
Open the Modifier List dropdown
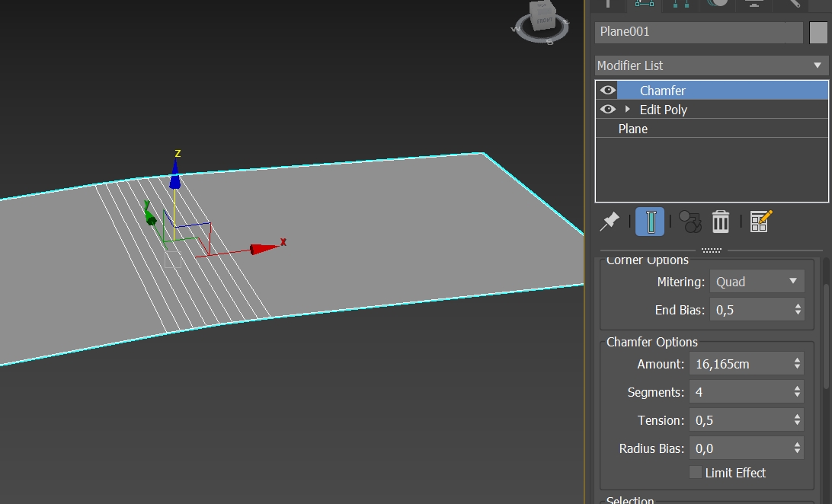click(818, 65)
